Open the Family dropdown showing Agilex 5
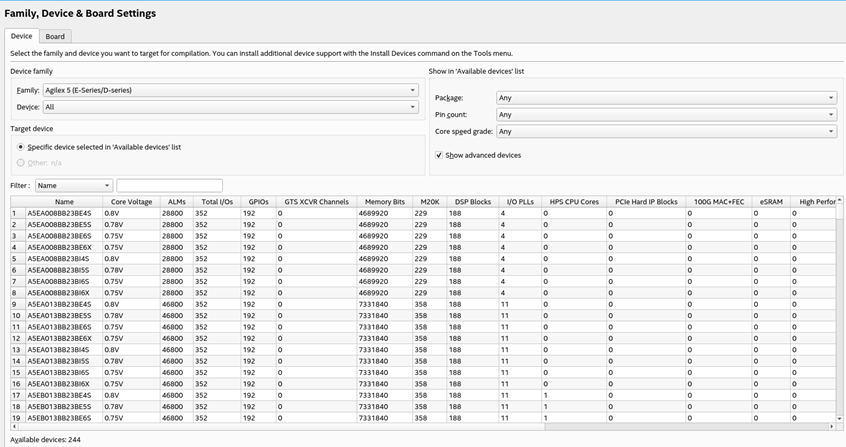The height and width of the screenshot is (447, 846). tap(230, 90)
